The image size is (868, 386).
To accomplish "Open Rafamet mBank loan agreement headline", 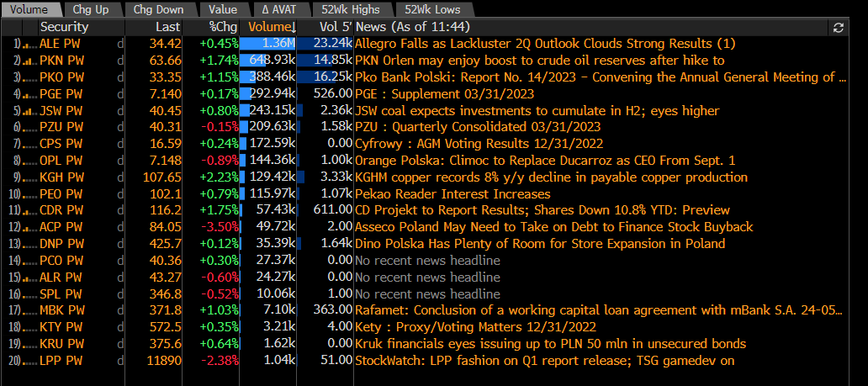I will (x=599, y=310).
